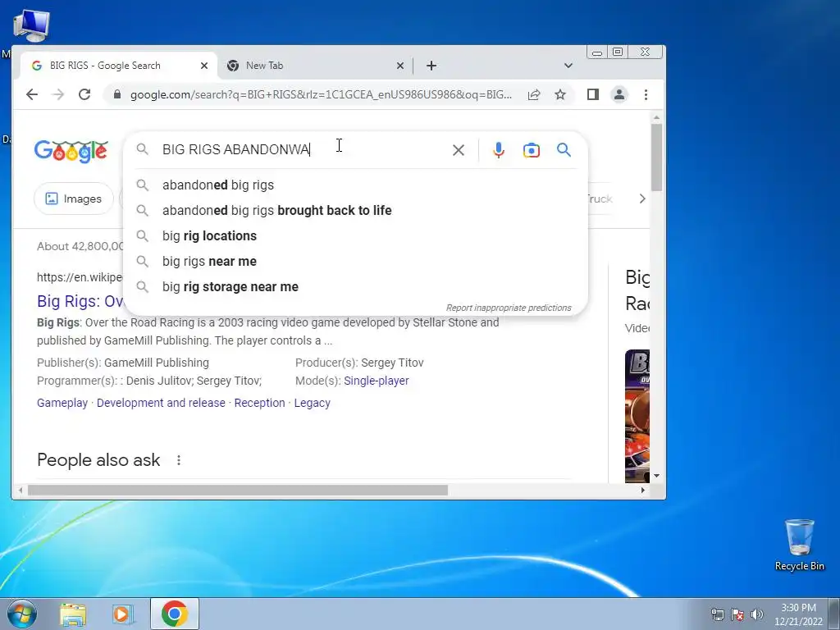The width and height of the screenshot is (840, 630).
Task: Jump to Gameplay section link
Action: (x=62, y=403)
